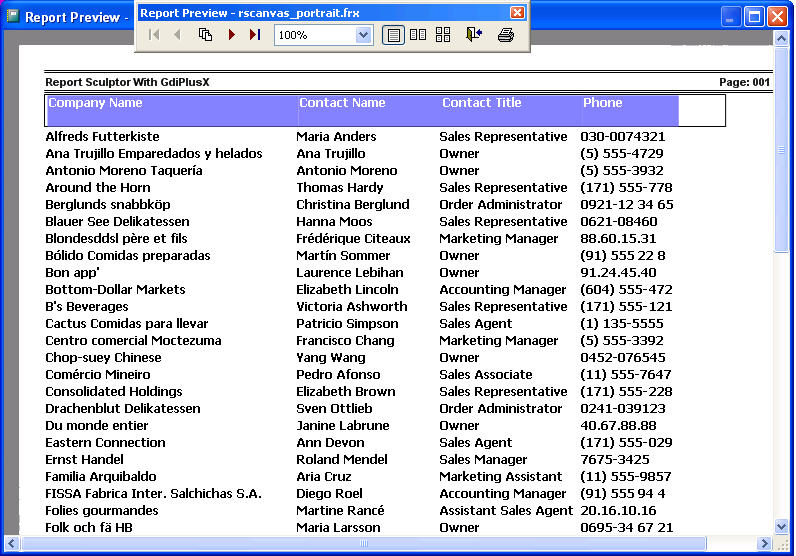796x556 pixels.
Task: Maximize the main Report Preview window
Action: (754, 17)
